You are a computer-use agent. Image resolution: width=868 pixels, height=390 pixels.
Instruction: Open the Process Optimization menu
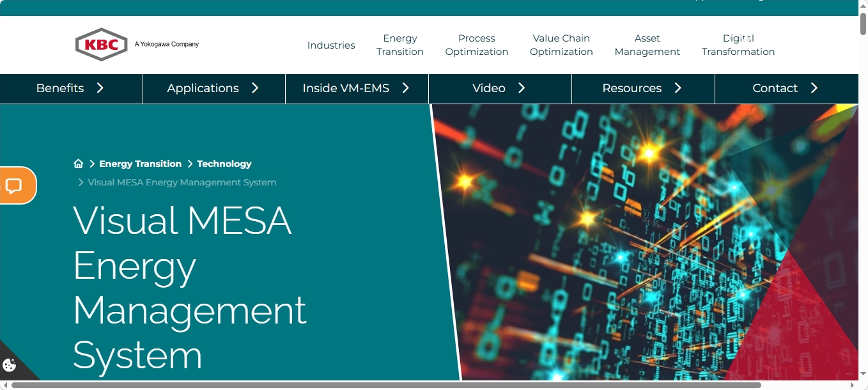click(477, 45)
